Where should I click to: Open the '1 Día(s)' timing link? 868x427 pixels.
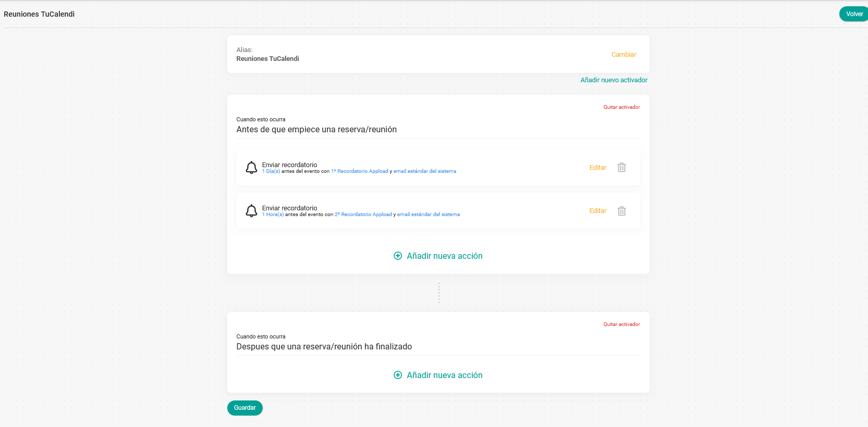click(x=271, y=171)
